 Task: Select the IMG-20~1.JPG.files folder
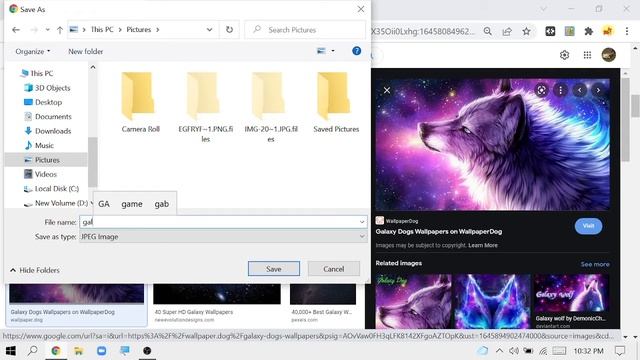[x=271, y=107]
